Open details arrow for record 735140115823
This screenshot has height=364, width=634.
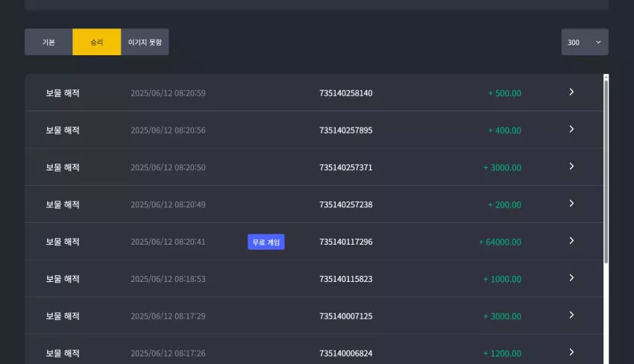click(x=571, y=278)
